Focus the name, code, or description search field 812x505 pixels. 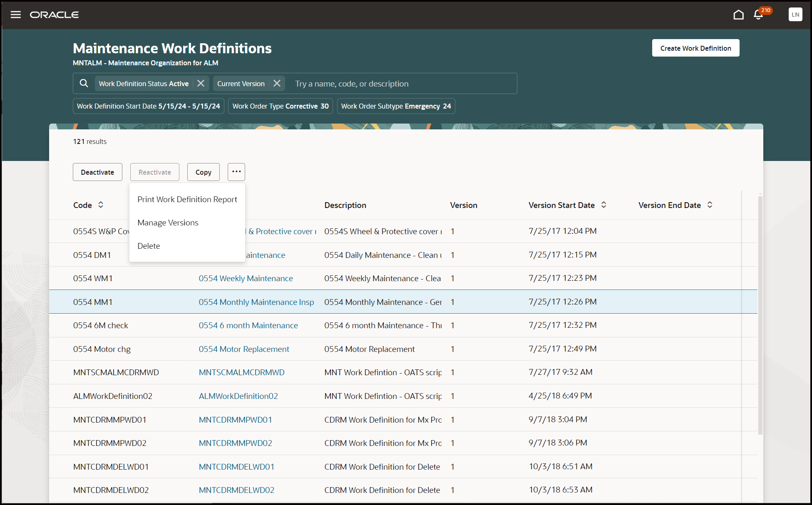click(400, 84)
